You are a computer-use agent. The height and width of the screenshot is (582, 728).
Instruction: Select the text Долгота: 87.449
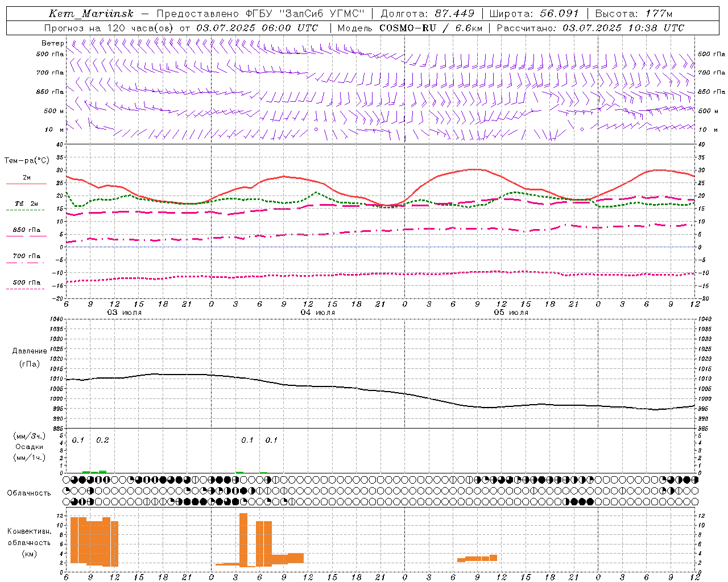[428, 14]
